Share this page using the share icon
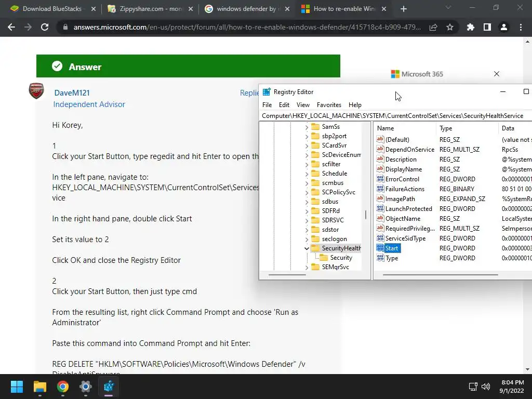The width and height of the screenshot is (532, 399). click(433, 27)
